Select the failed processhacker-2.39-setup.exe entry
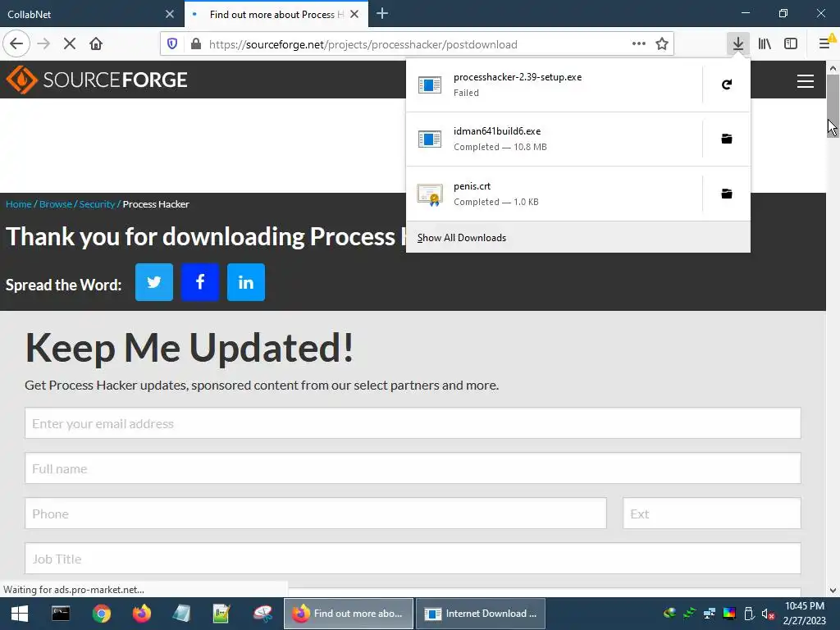 click(x=554, y=84)
